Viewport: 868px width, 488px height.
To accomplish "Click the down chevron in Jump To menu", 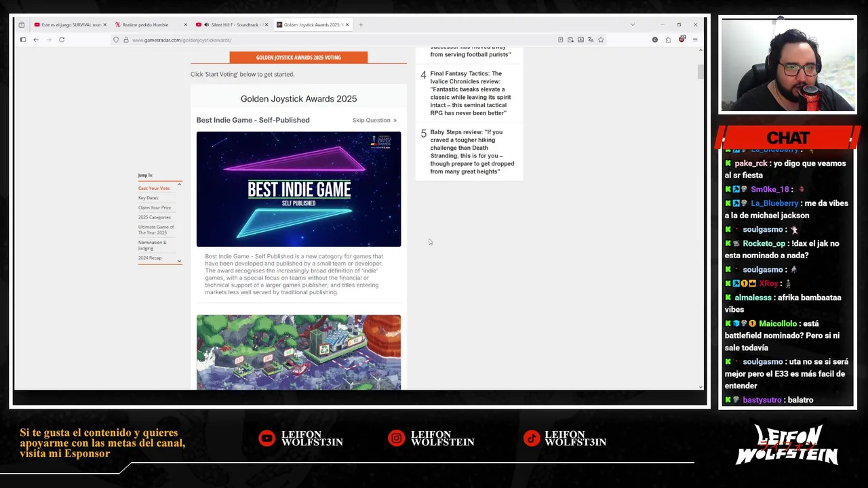I will pyautogui.click(x=179, y=261).
